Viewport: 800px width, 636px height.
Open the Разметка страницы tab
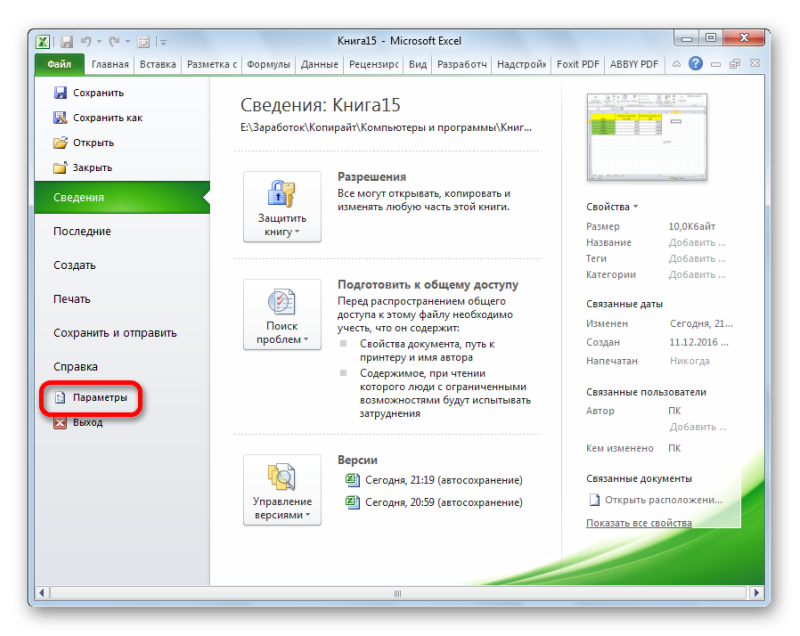211,64
